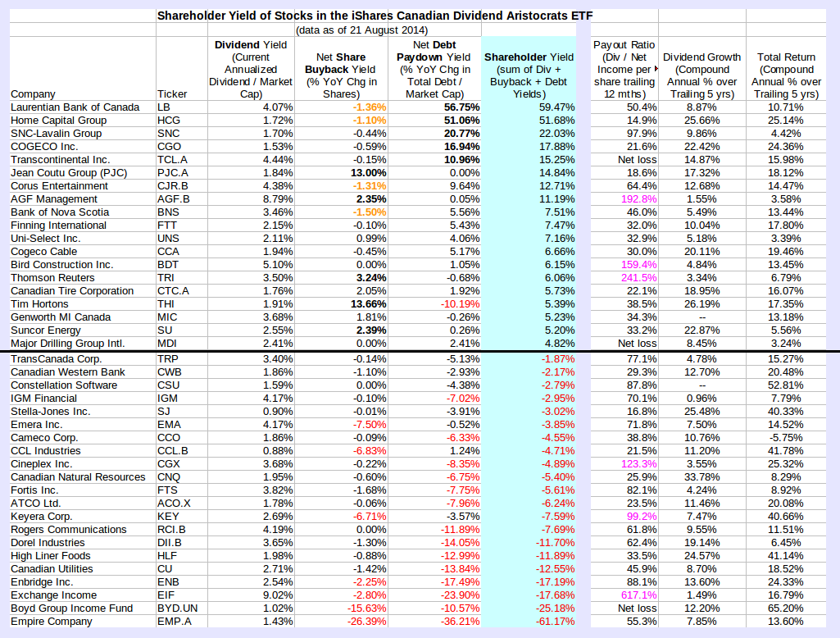Viewport: 840px width, 638px height.
Task: Select the 'Total Return' column header
Action: (786, 75)
